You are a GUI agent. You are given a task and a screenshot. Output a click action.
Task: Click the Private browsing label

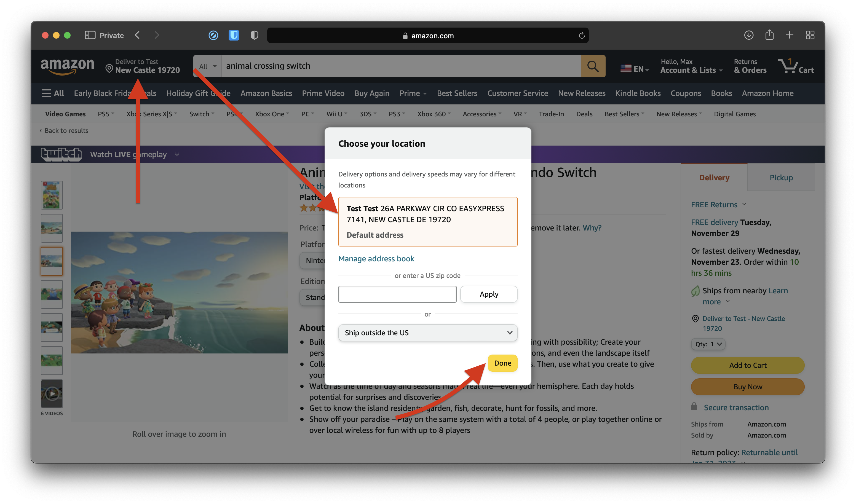click(111, 35)
